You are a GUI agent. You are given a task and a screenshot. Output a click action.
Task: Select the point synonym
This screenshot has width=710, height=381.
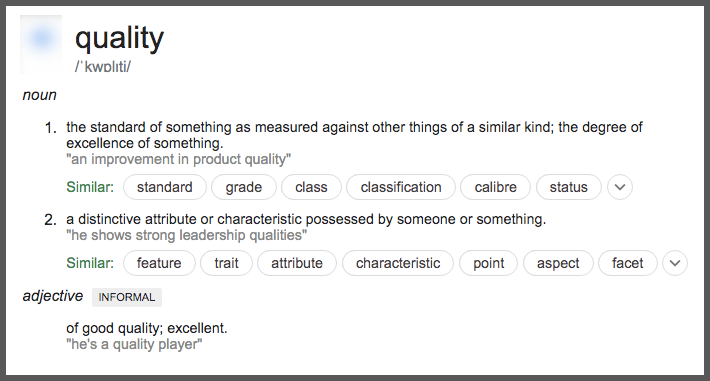tap(489, 263)
